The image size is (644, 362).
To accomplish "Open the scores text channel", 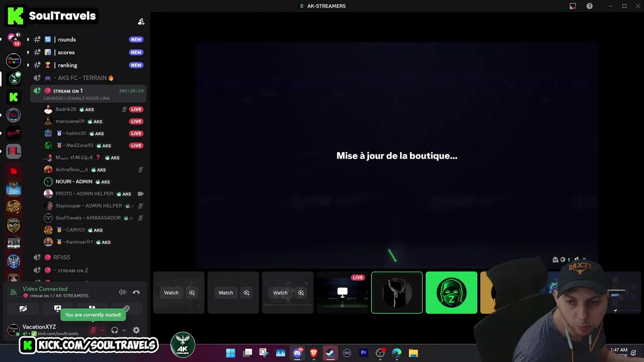I will click(x=89, y=52).
